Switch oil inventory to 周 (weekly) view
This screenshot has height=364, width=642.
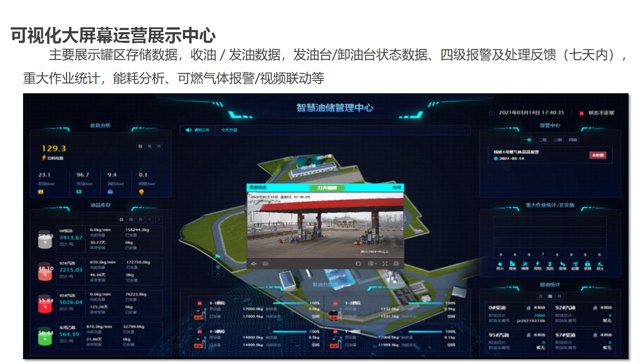pyautogui.click(x=131, y=219)
